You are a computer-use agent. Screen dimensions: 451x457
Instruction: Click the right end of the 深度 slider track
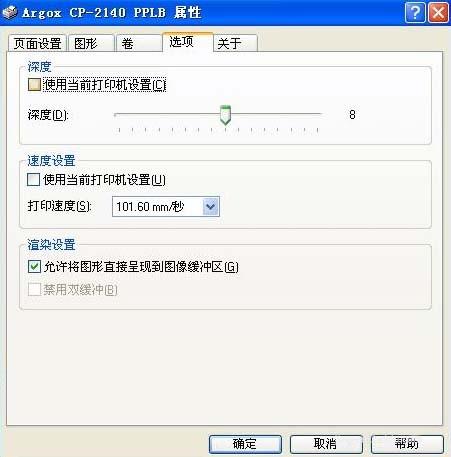point(319,114)
